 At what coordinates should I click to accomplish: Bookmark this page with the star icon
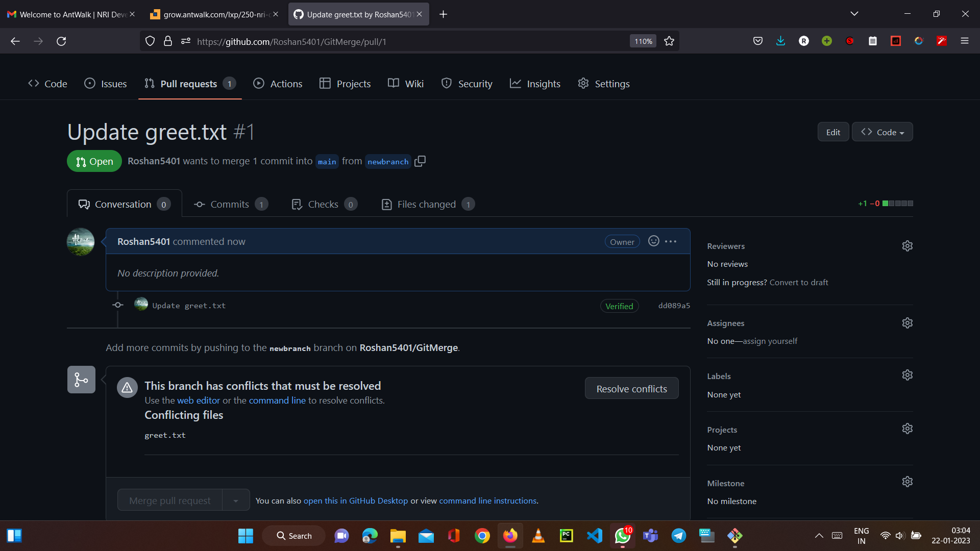(669, 41)
